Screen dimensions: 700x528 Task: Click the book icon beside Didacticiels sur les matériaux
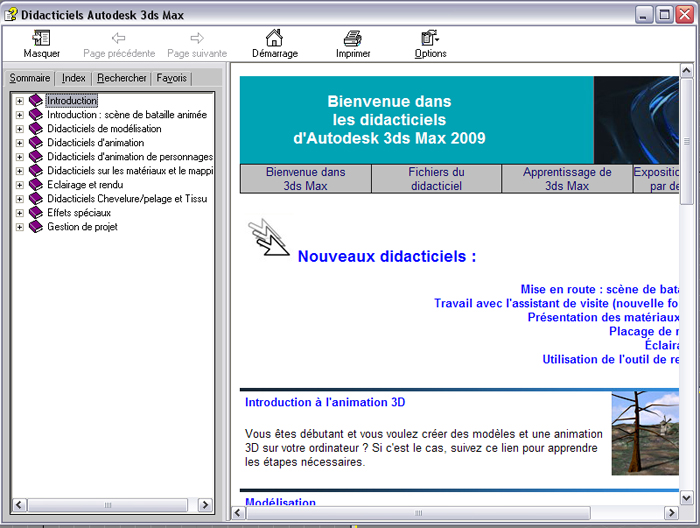coord(36,170)
